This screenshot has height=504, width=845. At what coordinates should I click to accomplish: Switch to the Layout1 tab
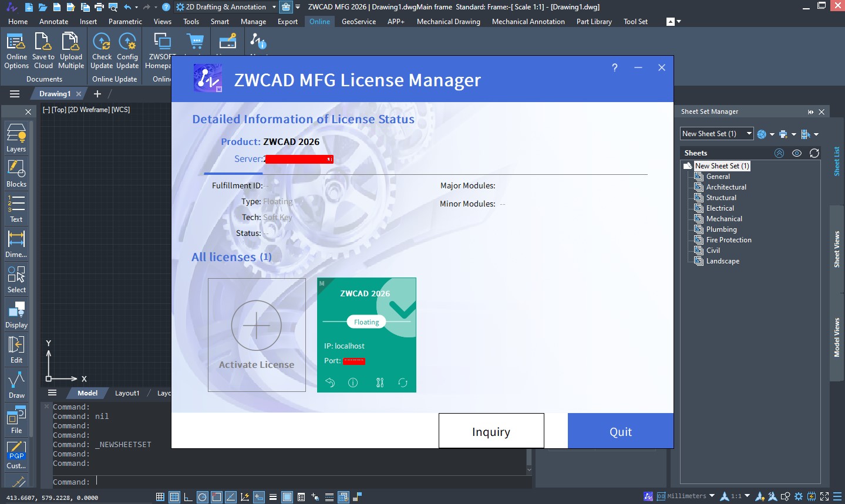pyautogui.click(x=127, y=393)
